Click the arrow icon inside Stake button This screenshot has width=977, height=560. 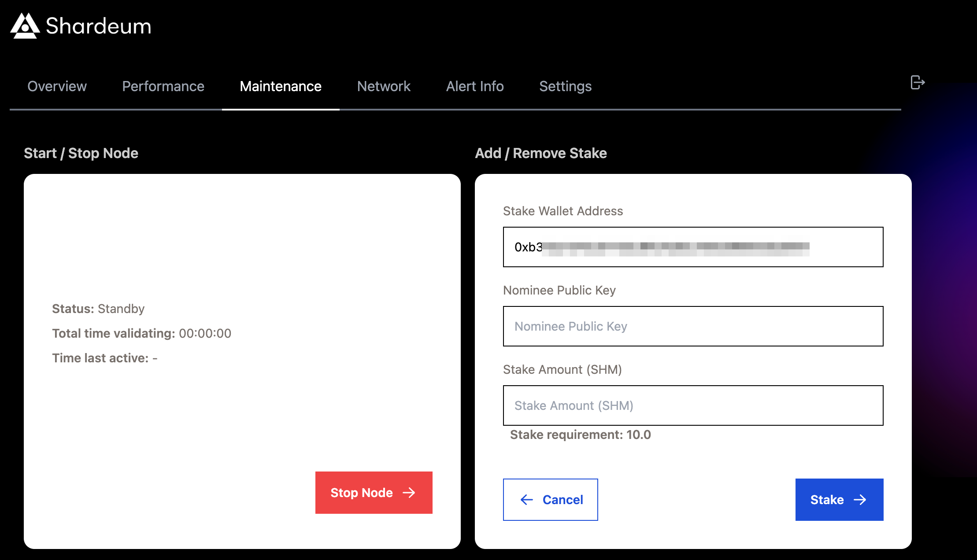tap(860, 500)
